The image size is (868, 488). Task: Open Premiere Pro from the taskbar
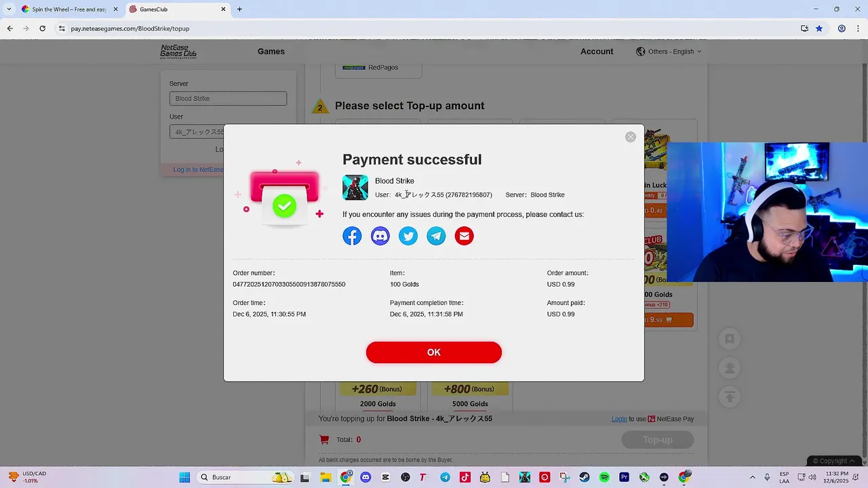tap(624, 477)
